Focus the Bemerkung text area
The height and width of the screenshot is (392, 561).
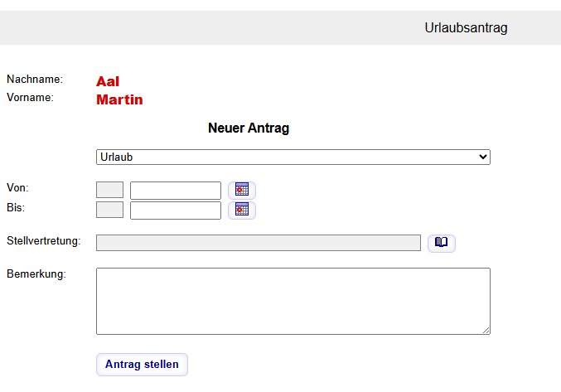(x=293, y=301)
